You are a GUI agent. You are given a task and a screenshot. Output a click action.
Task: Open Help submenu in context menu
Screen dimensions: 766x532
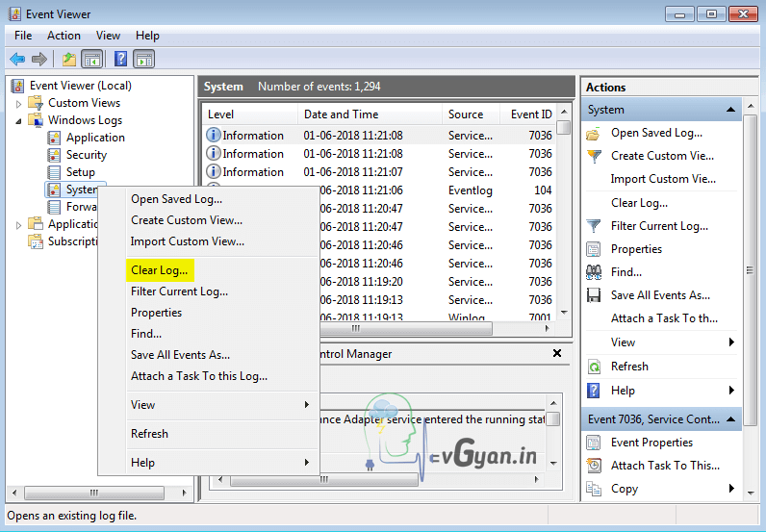pos(219,462)
